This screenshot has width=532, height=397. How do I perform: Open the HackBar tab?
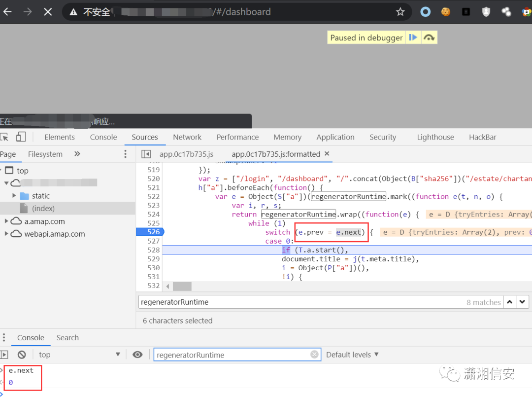(482, 137)
